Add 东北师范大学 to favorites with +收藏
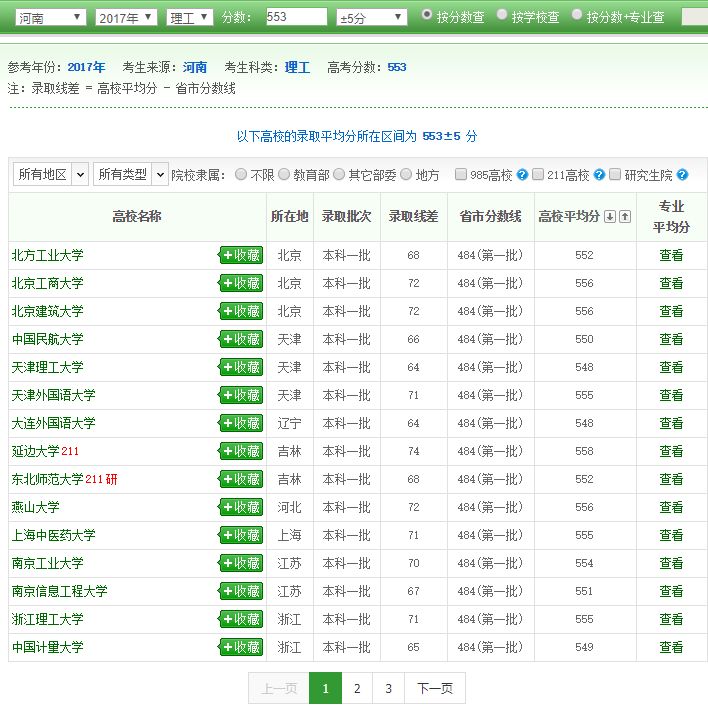Image resolution: width=708 pixels, height=710 pixels. (241, 479)
